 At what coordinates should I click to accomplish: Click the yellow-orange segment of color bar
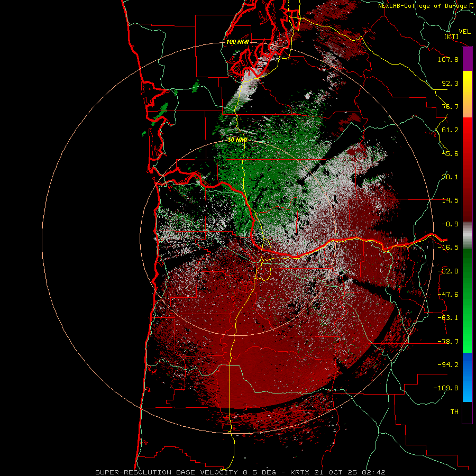pyautogui.click(x=467, y=94)
